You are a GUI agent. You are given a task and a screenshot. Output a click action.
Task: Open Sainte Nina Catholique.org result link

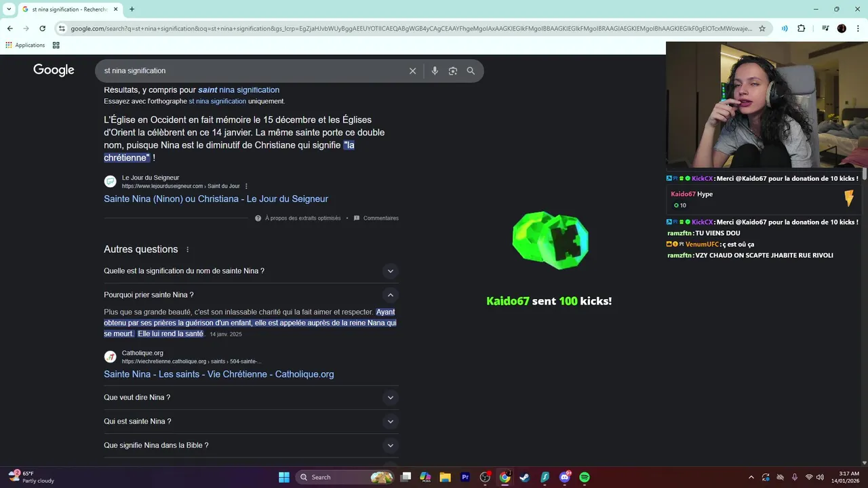218,374
